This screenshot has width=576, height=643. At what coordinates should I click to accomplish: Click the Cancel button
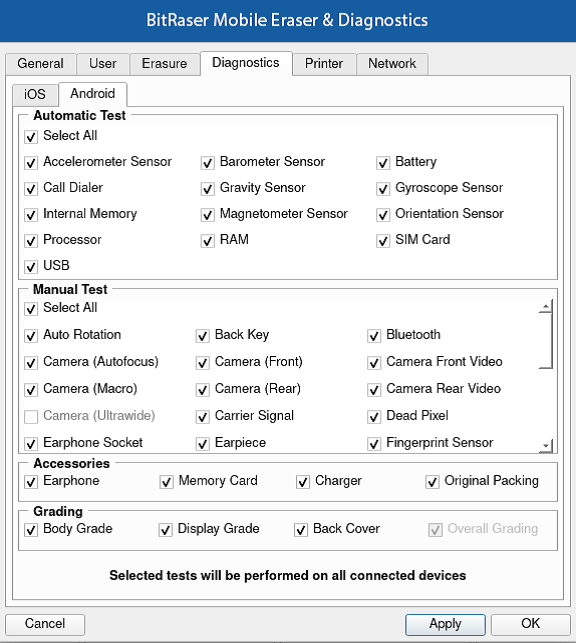point(45,624)
